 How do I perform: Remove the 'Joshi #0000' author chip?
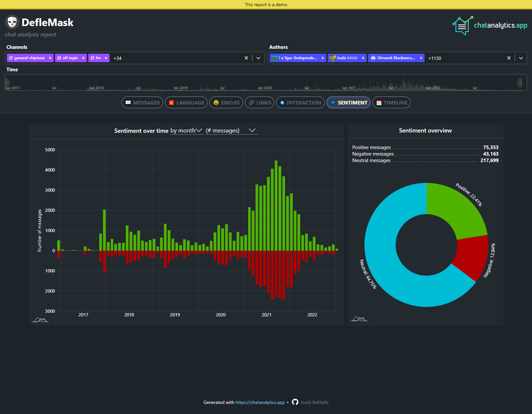363,58
